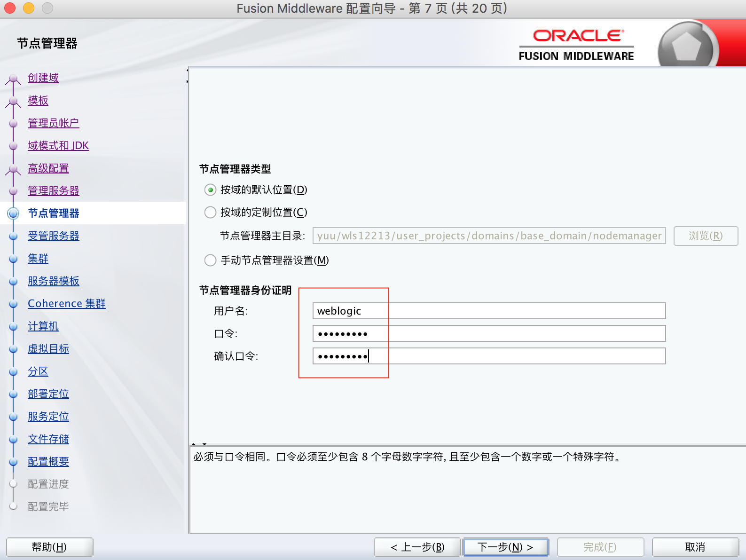
Task: Click the step bullet icon beside 受管服务器
Action: pyautogui.click(x=13, y=237)
